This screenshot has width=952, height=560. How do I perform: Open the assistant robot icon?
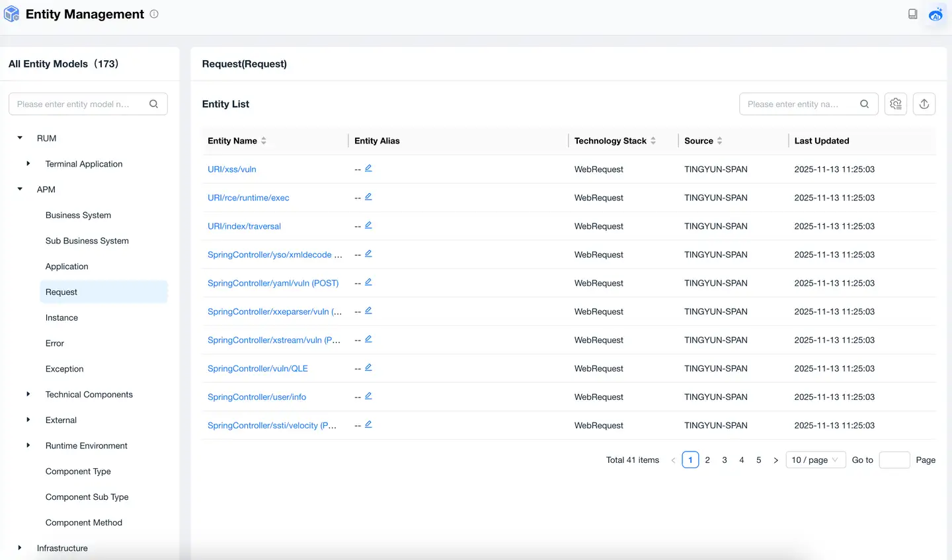pos(935,15)
